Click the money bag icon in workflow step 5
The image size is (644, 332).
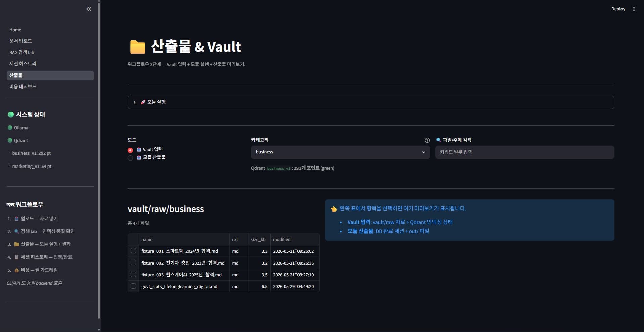16,270
